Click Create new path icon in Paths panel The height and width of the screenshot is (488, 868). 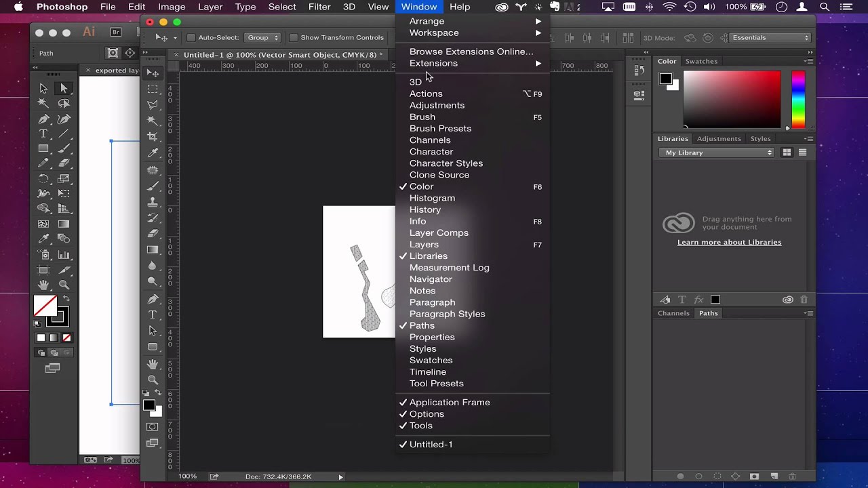(774, 476)
